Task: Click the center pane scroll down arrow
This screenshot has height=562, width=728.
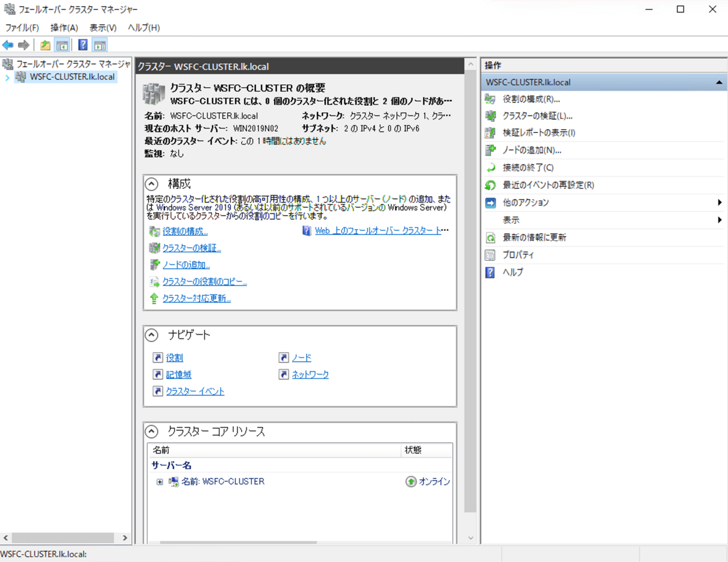Action: point(470,538)
